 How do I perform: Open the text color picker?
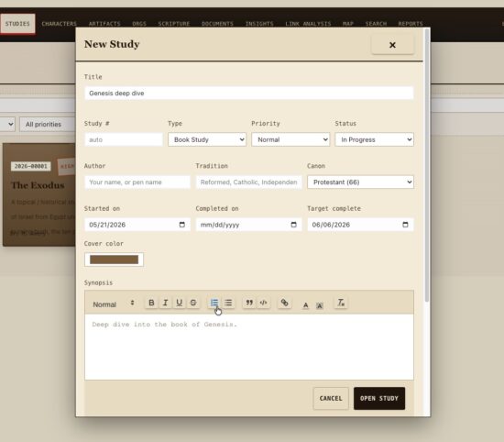tap(305, 305)
